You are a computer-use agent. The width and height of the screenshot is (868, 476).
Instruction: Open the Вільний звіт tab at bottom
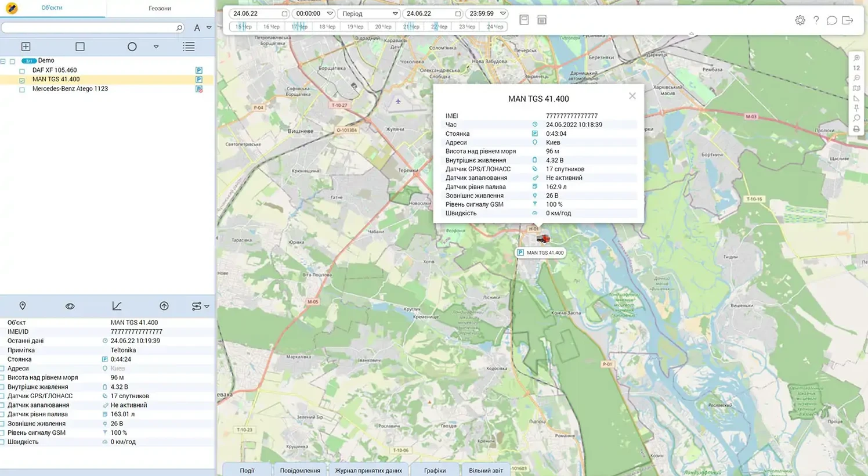(x=486, y=470)
